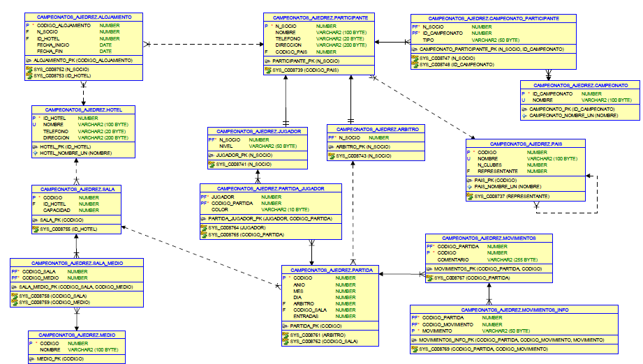Select the CAMPEONATOS_AJEDREZ.ALOJAMIENTO table title

click(84, 17)
